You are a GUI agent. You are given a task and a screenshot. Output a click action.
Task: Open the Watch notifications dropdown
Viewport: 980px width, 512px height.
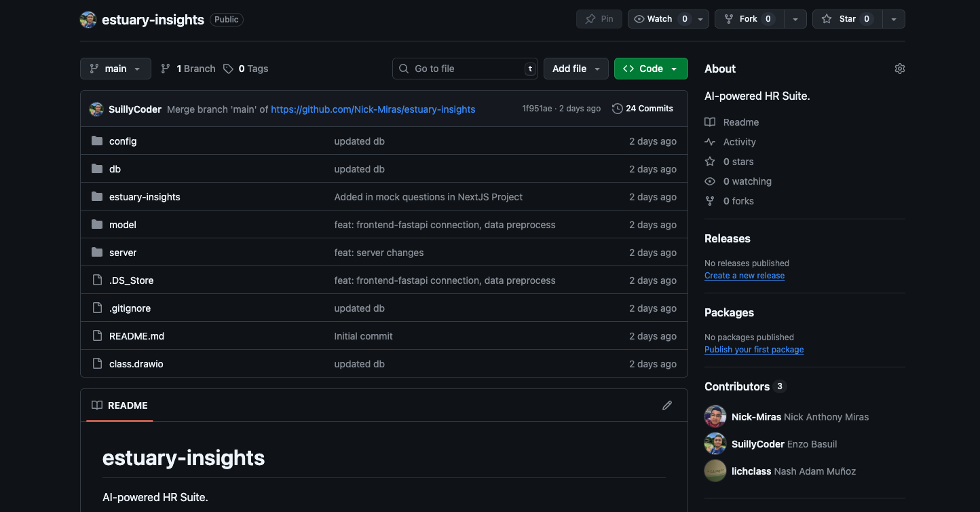(x=668, y=19)
